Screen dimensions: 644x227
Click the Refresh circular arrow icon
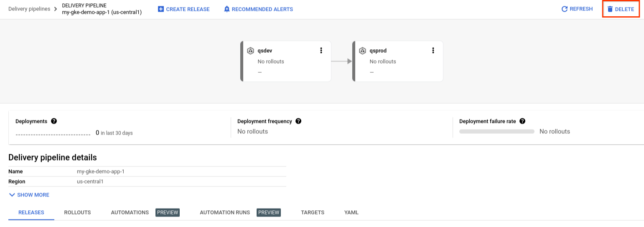click(565, 9)
